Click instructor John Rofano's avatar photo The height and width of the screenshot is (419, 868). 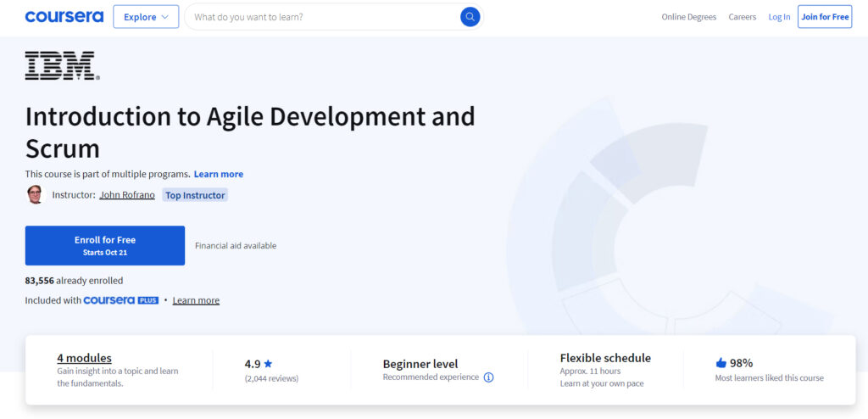(x=35, y=195)
